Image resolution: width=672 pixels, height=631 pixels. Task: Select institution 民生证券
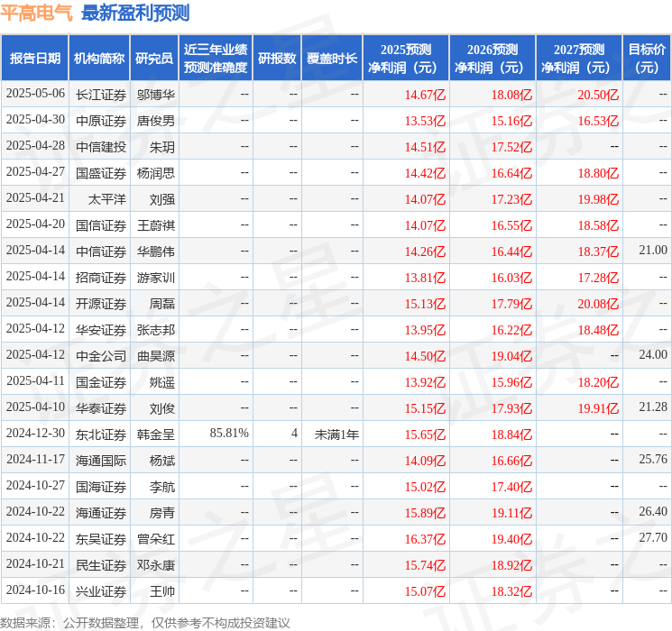click(101, 565)
